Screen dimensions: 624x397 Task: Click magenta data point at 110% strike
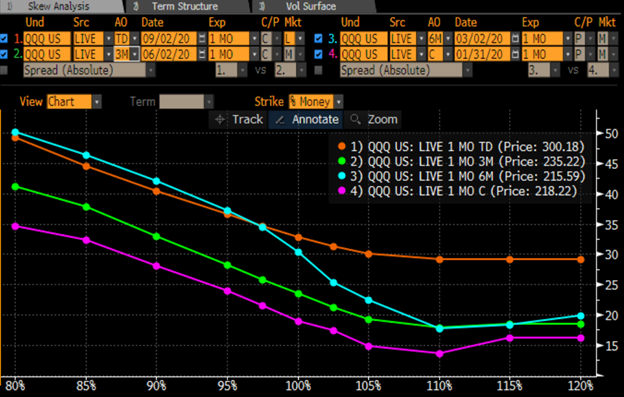(x=439, y=354)
